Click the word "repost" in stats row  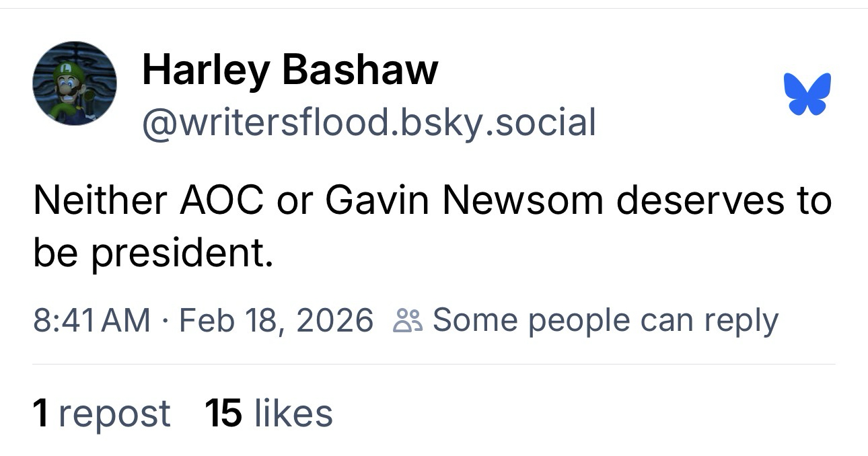pyautogui.click(x=114, y=413)
